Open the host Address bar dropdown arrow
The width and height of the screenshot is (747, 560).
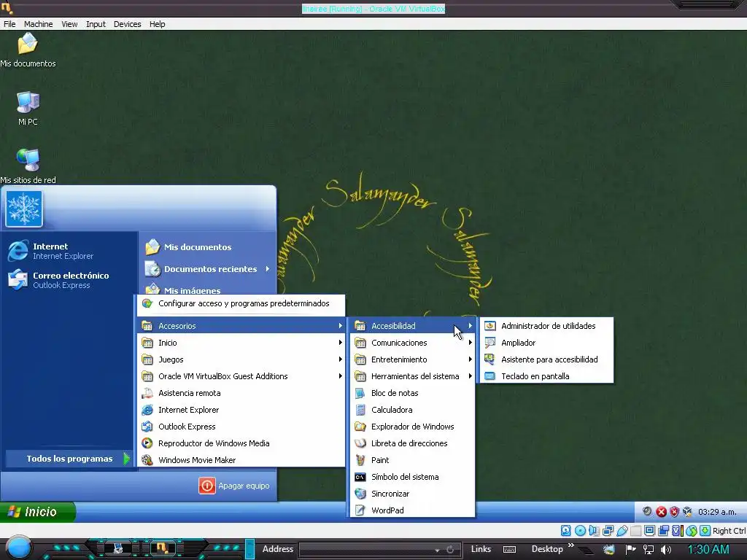[x=437, y=550]
